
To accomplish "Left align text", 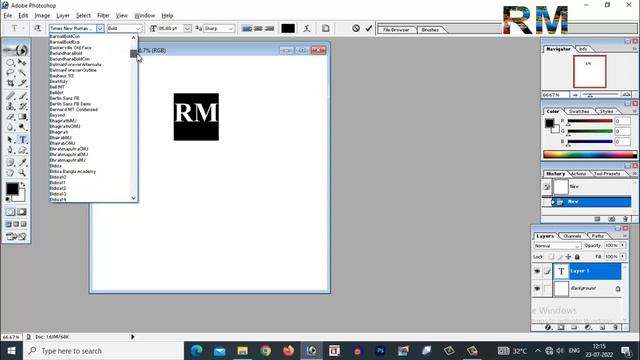I will pyautogui.click(x=247, y=29).
